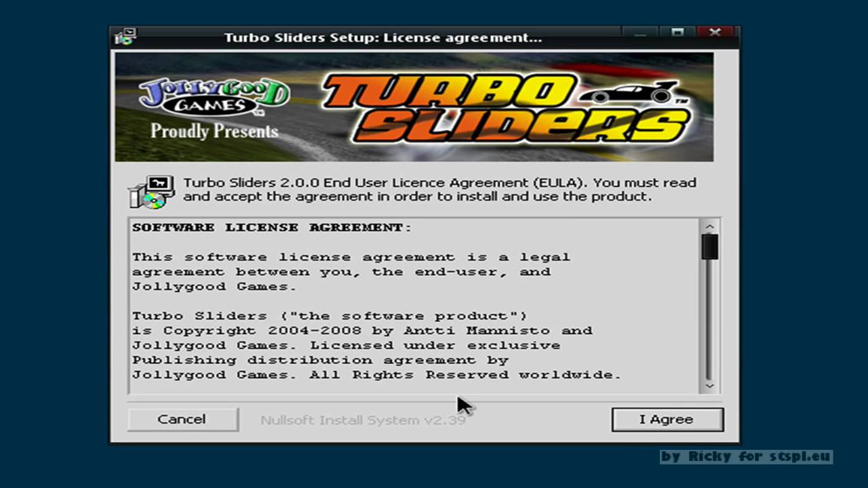868x488 pixels.
Task: Click the maximize button in the title bar
Action: (x=677, y=34)
